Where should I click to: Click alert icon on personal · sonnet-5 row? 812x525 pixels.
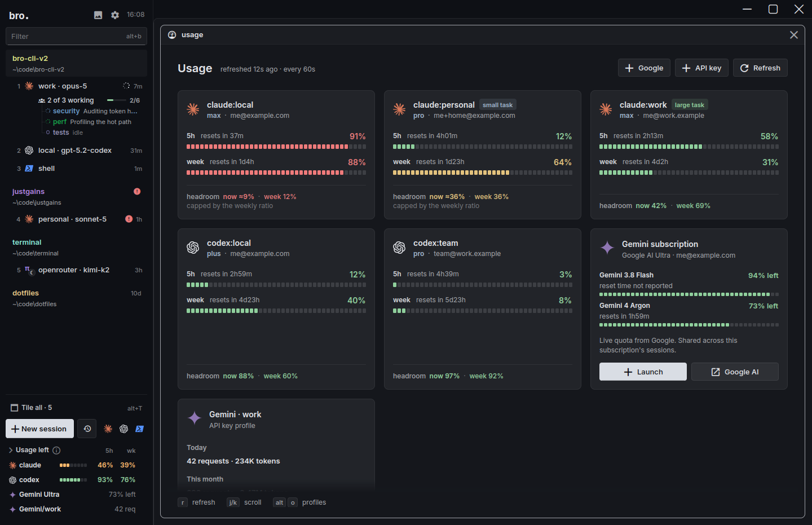[x=129, y=219]
